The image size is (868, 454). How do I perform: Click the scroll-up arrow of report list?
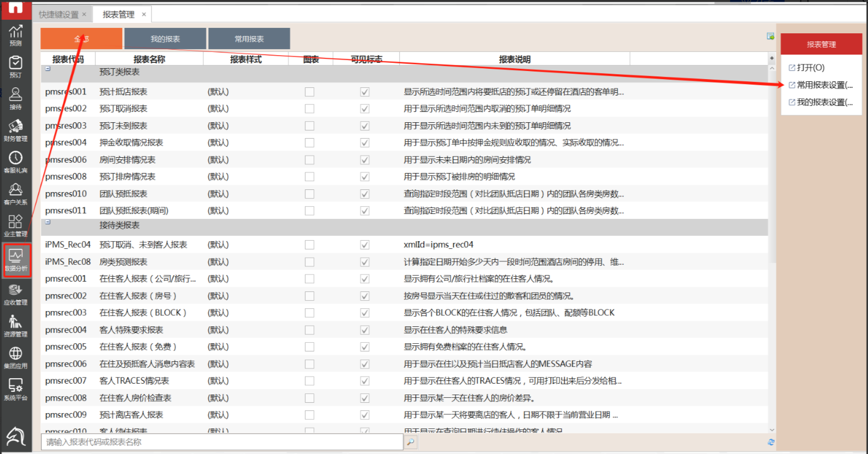click(x=771, y=68)
